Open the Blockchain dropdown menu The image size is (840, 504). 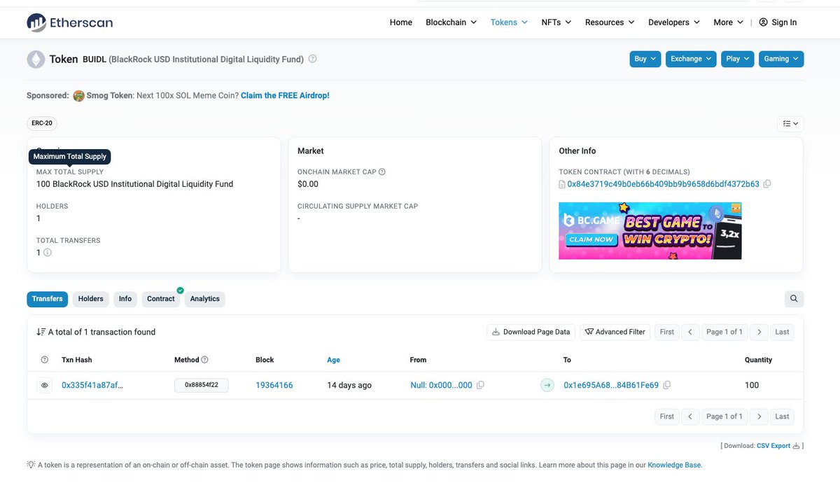pos(451,22)
